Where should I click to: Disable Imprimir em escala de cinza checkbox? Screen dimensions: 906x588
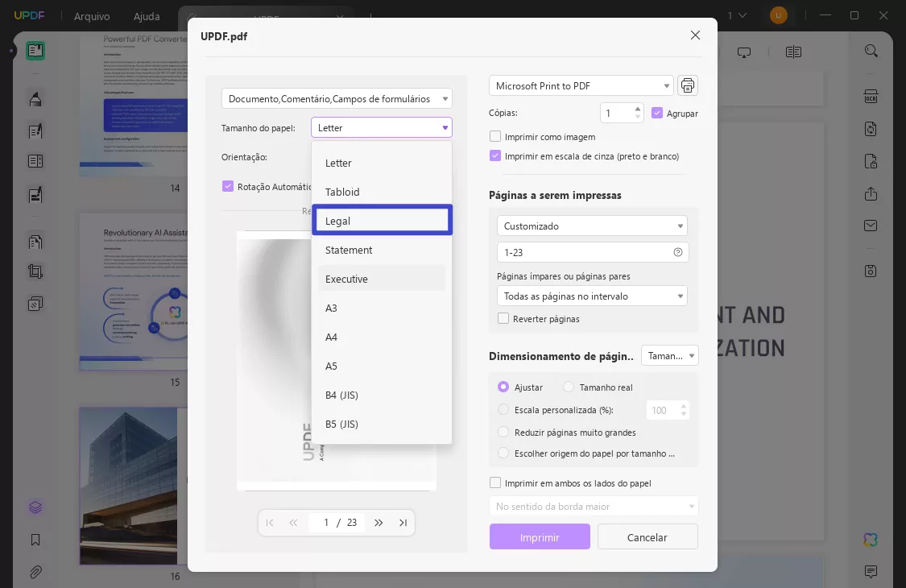pyautogui.click(x=495, y=156)
